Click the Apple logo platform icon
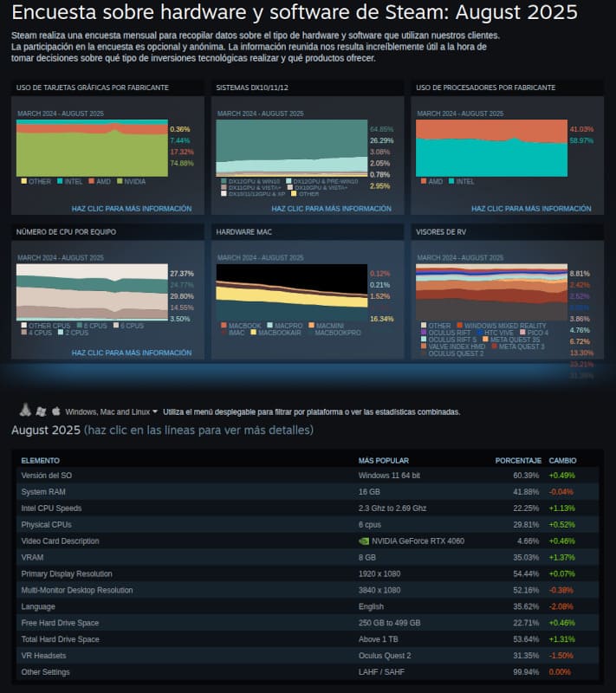 click(x=55, y=411)
